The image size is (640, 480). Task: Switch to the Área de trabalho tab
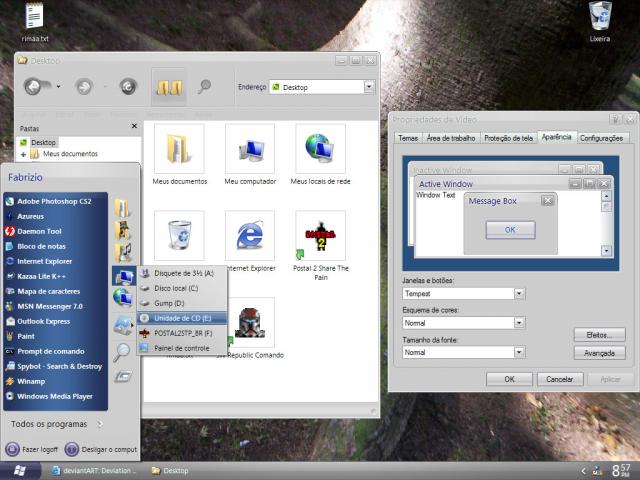tap(451, 138)
